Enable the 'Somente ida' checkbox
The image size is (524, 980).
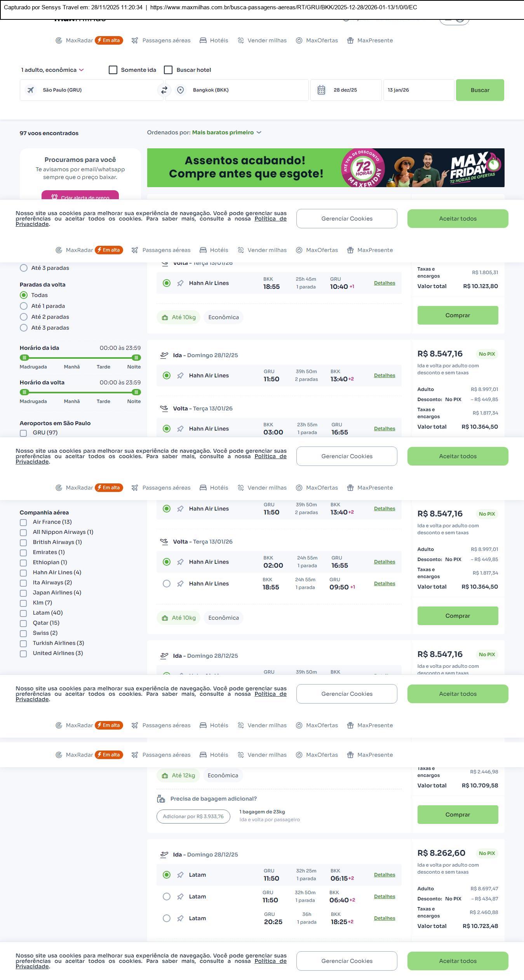point(113,70)
